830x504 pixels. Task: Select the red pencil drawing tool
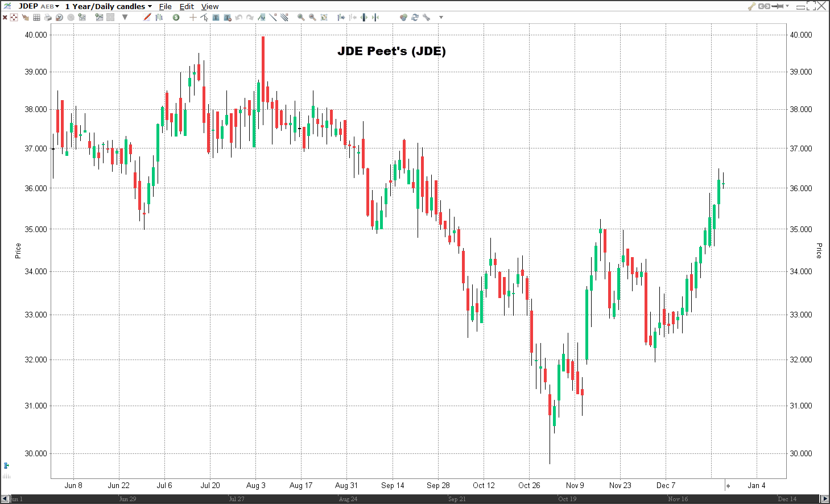(x=147, y=17)
